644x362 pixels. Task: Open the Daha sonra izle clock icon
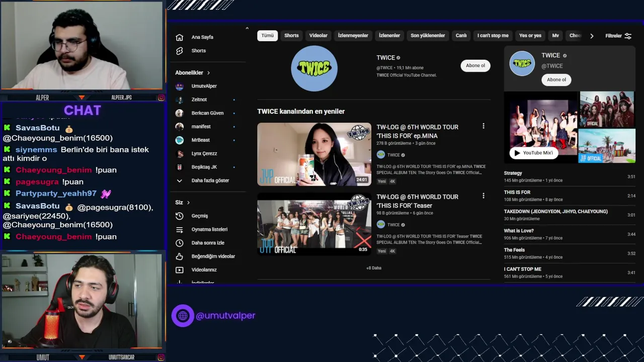tap(179, 243)
